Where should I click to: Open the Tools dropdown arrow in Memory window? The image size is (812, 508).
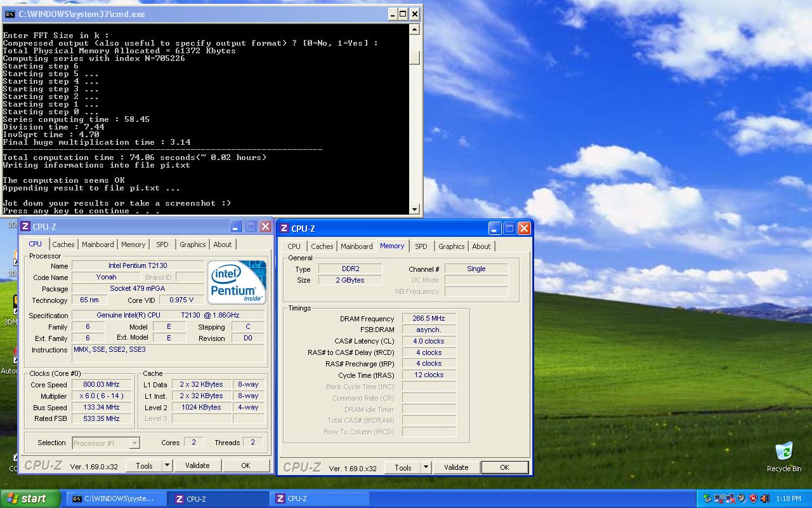pyautogui.click(x=426, y=467)
